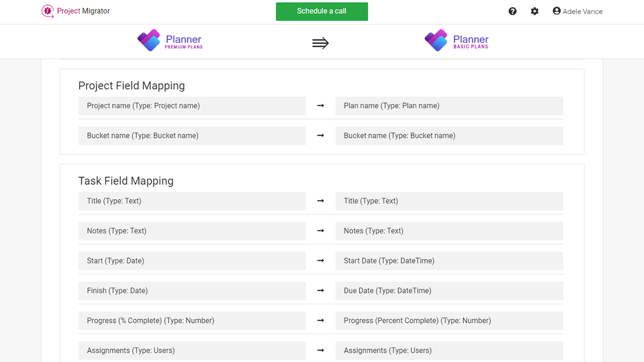Click the arrow in the Project name mapping row

(320, 106)
